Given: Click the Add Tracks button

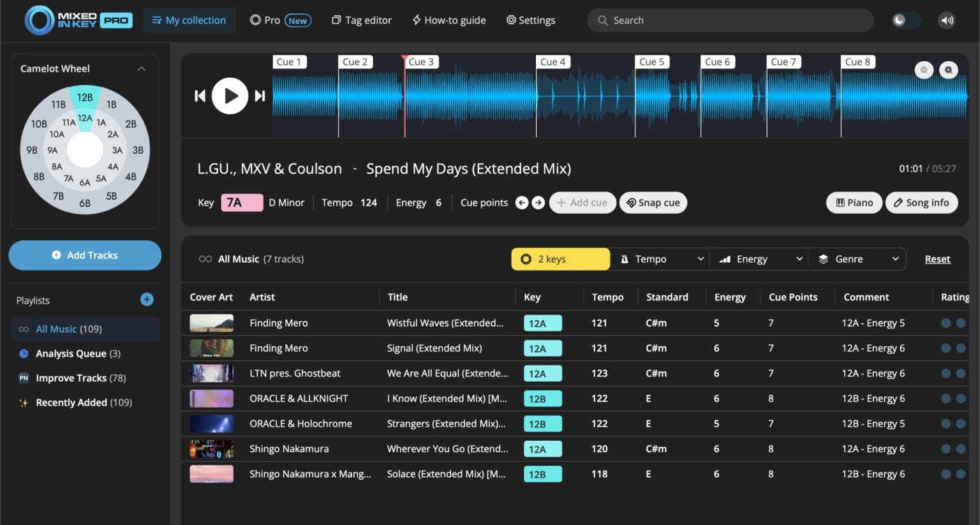Looking at the screenshot, I should (84, 255).
